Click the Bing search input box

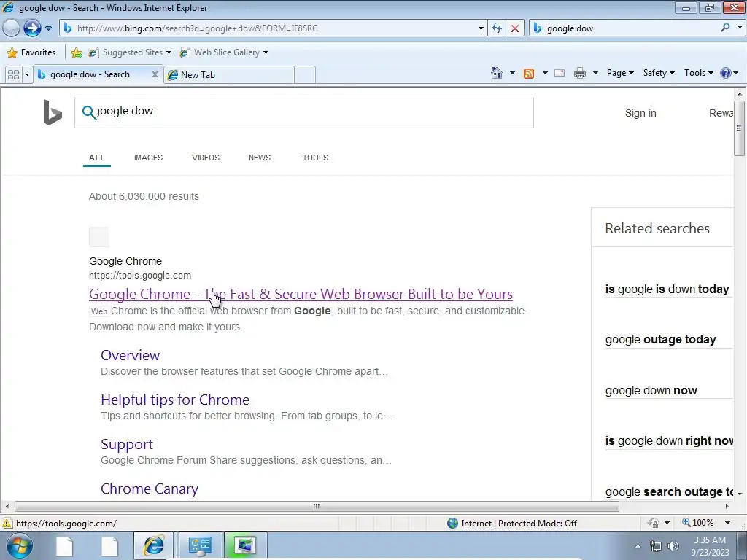pos(304,113)
